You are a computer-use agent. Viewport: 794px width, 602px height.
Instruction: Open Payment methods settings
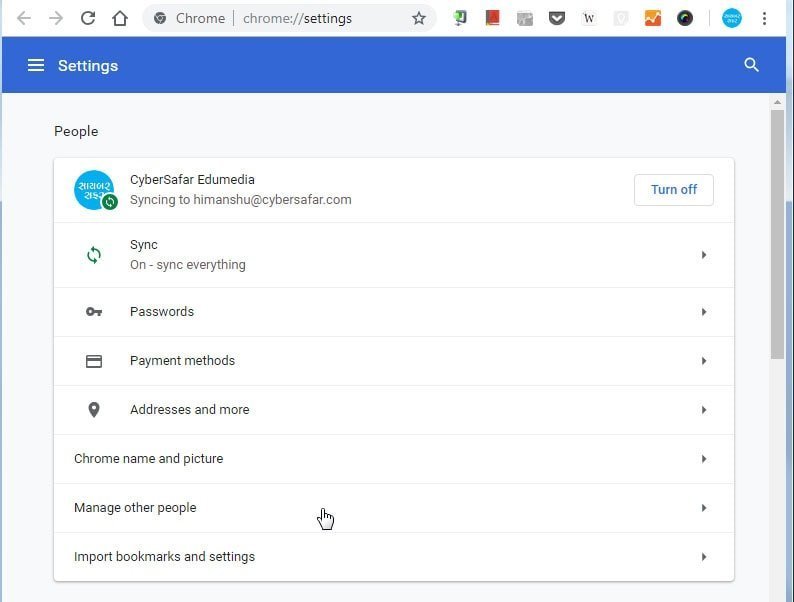pos(394,361)
